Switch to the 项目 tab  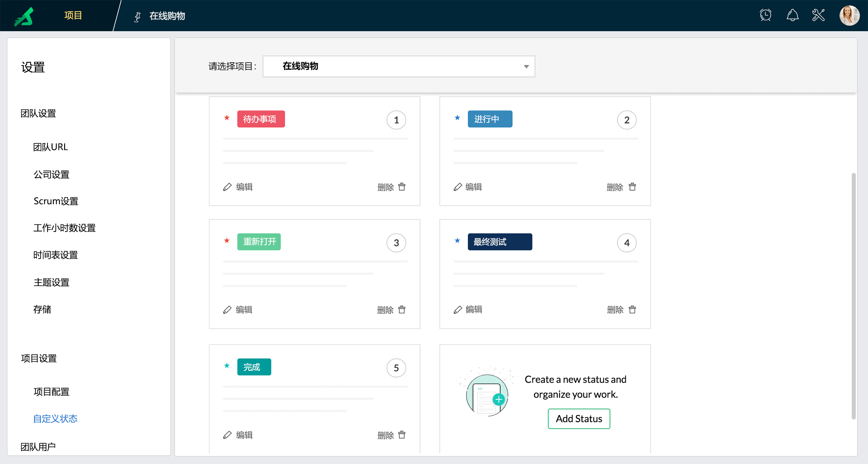(73, 16)
